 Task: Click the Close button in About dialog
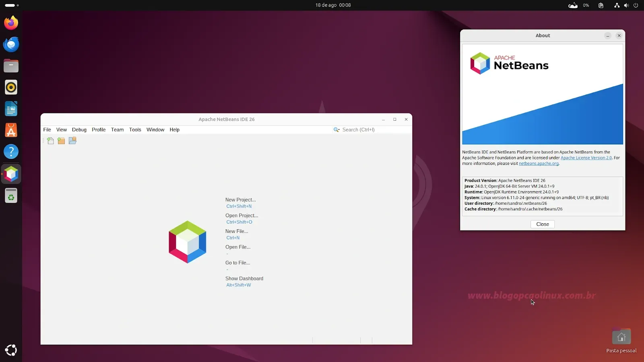coord(543,224)
